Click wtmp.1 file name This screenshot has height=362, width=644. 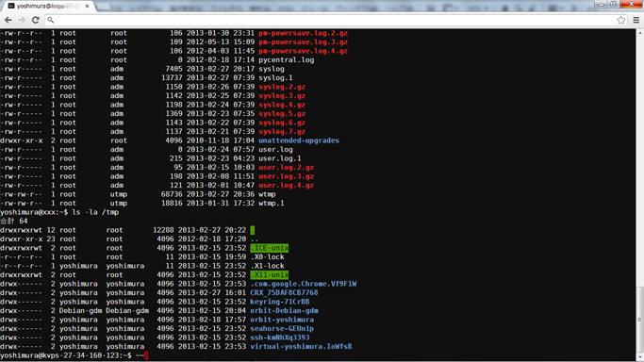coord(271,204)
